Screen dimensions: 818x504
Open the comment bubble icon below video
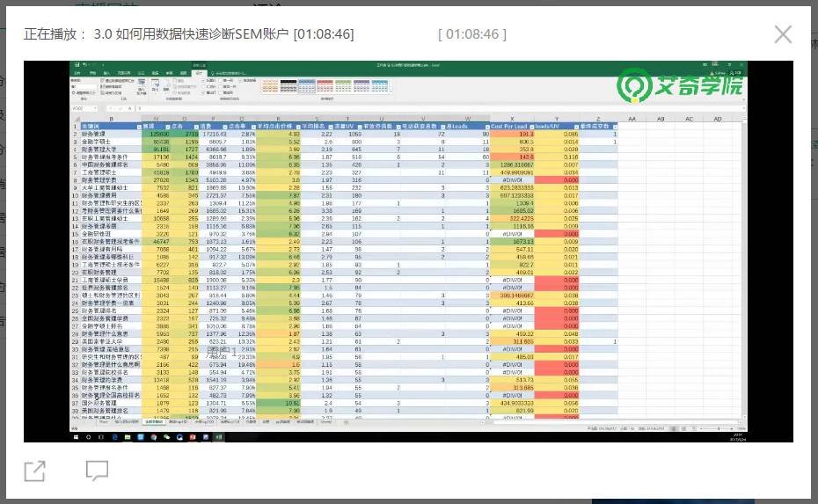(97, 471)
